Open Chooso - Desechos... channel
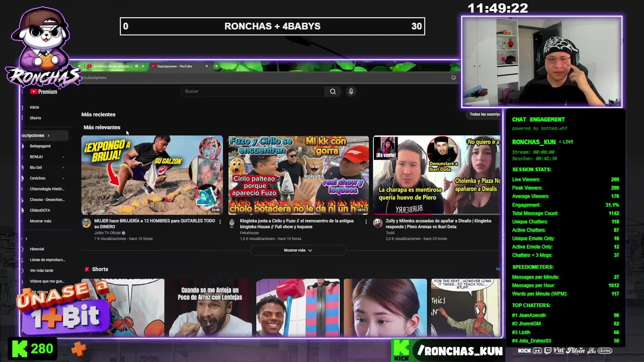This screenshot has height=362, width=644. [x=47, y=200]
